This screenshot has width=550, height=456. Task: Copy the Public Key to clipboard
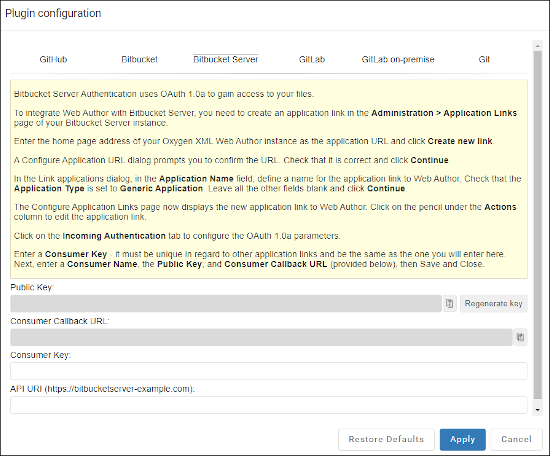[x=449, y=303]
